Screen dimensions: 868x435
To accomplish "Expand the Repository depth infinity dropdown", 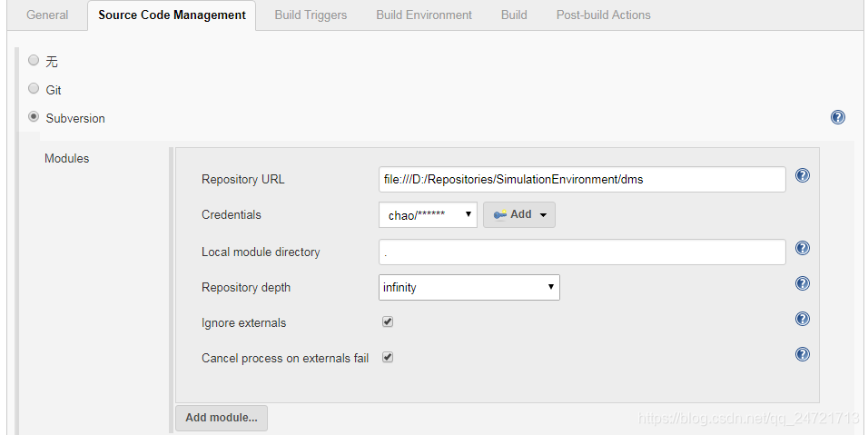I will click(x=469, y=287).
